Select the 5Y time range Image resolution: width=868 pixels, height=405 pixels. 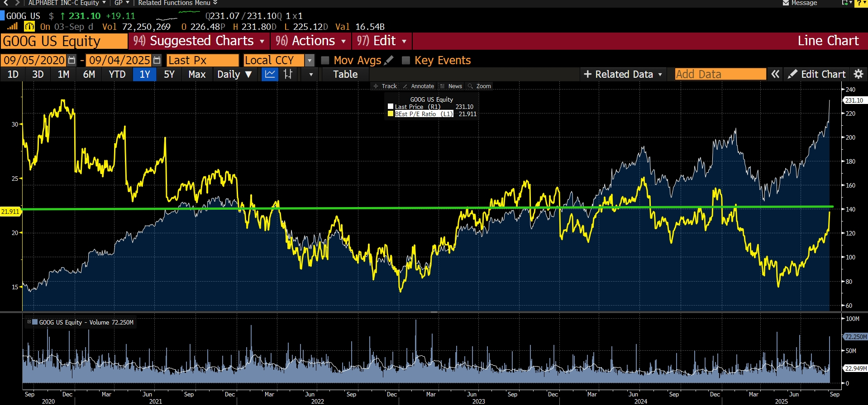(169, 74)
